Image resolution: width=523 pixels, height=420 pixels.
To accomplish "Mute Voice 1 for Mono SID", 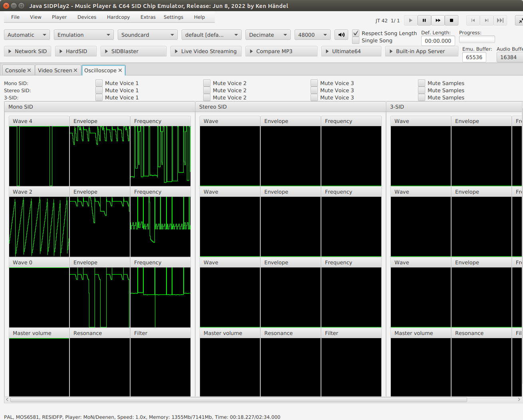I will [x=99, y=83].
